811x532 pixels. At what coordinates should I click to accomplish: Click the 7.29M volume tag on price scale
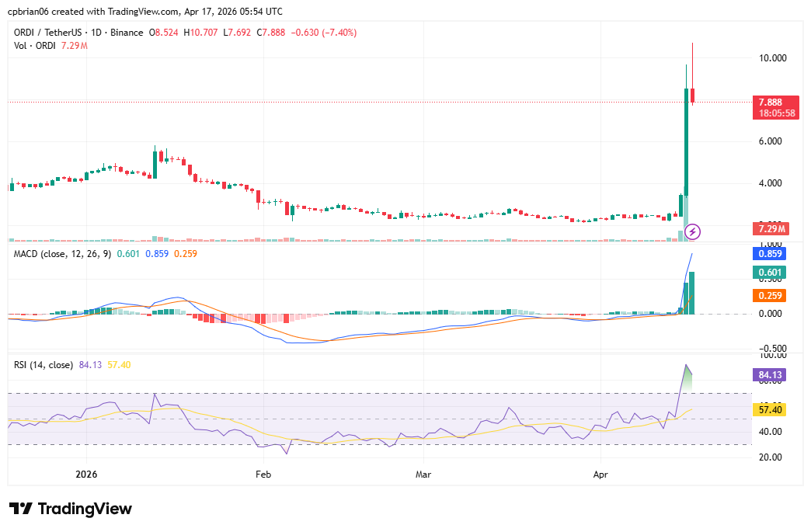coord(772,228)
